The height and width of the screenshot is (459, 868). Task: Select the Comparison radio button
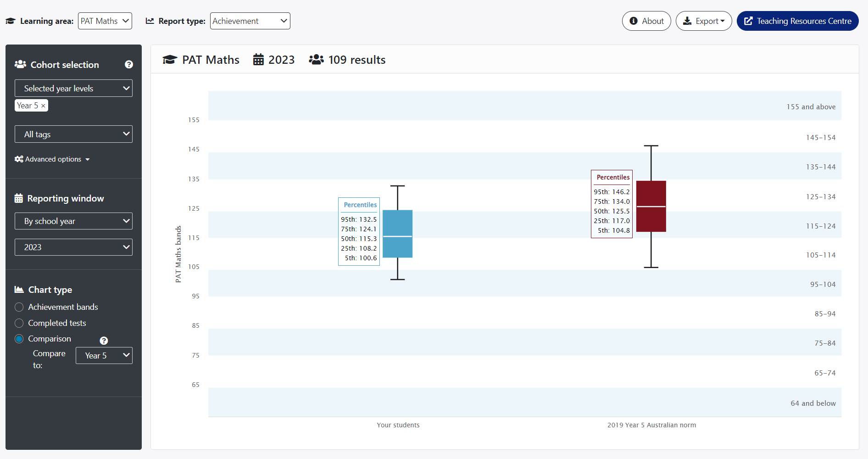[x=19, y=339]
